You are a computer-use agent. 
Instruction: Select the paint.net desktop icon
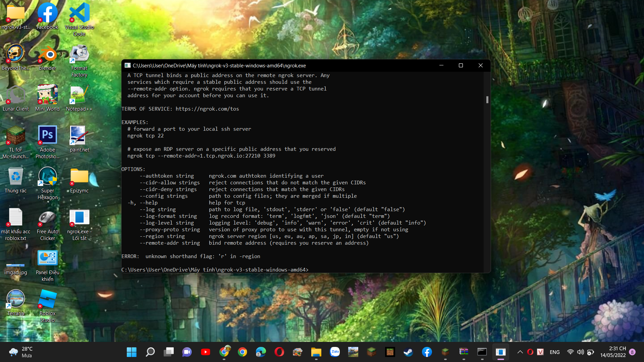pyautogui.click(x=79, y=135)
